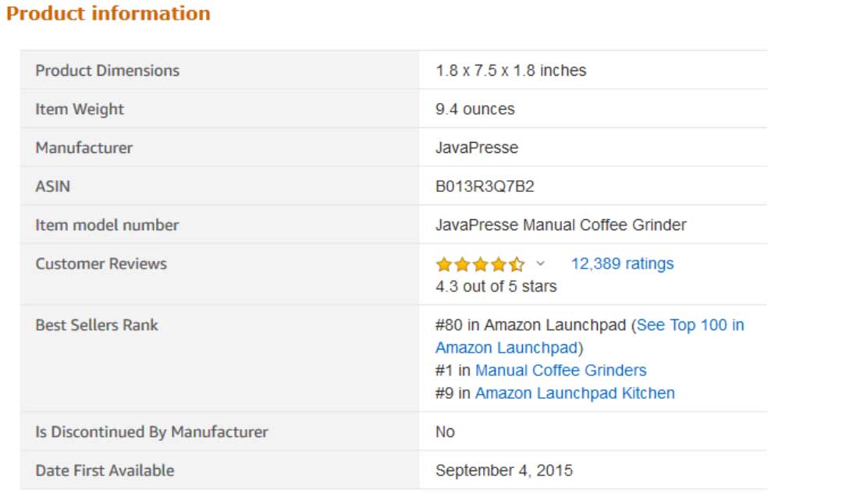This screenshot has height=504, width=853.
Task: Expand the ratings breakdown chevron
Action: click(x=540, y=264)
